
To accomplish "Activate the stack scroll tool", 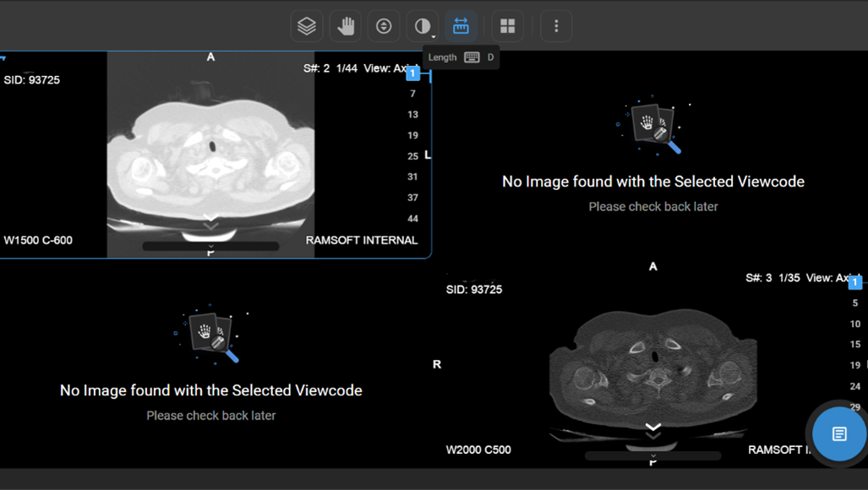I will pos(384,26).
